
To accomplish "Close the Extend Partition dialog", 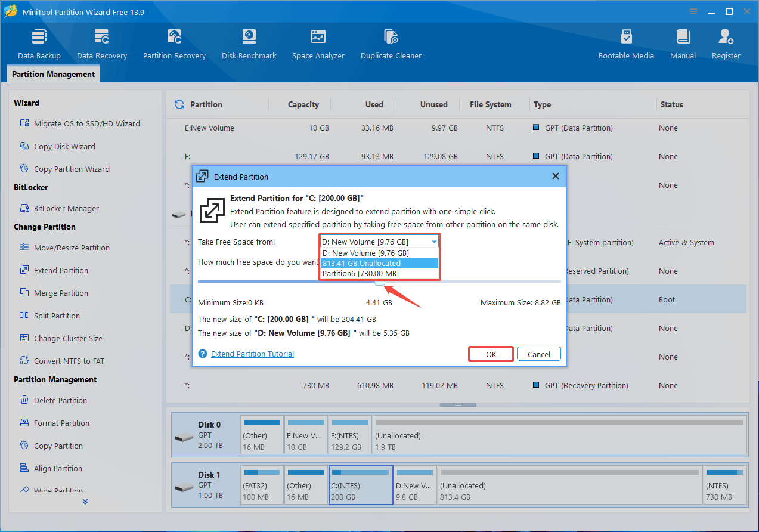I will coord(555,176).
